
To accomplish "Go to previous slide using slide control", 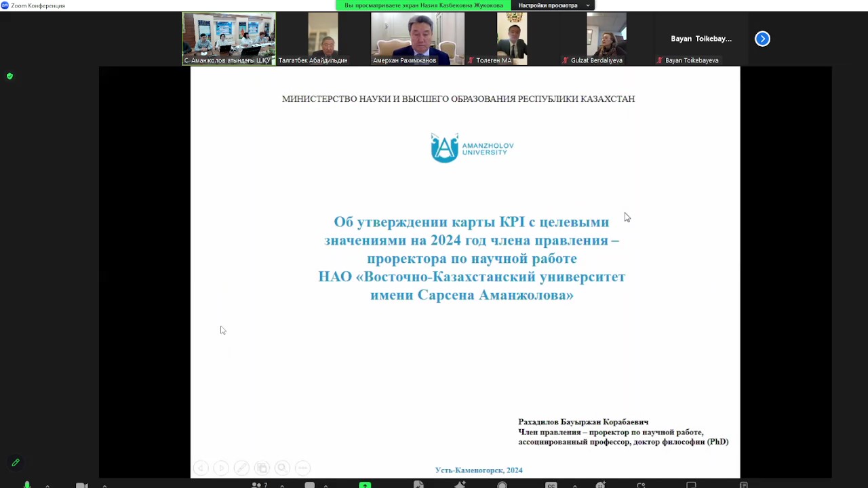I will point(201,468).
